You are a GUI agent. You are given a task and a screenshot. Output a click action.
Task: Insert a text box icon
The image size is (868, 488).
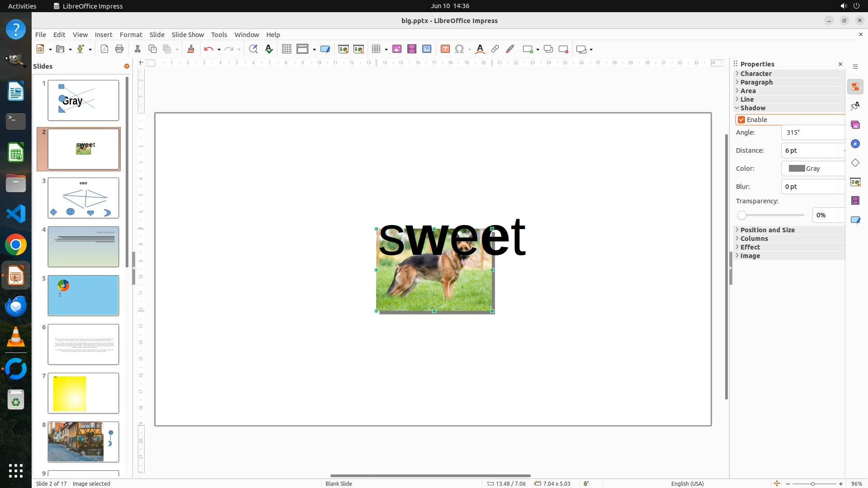point(445,49)
